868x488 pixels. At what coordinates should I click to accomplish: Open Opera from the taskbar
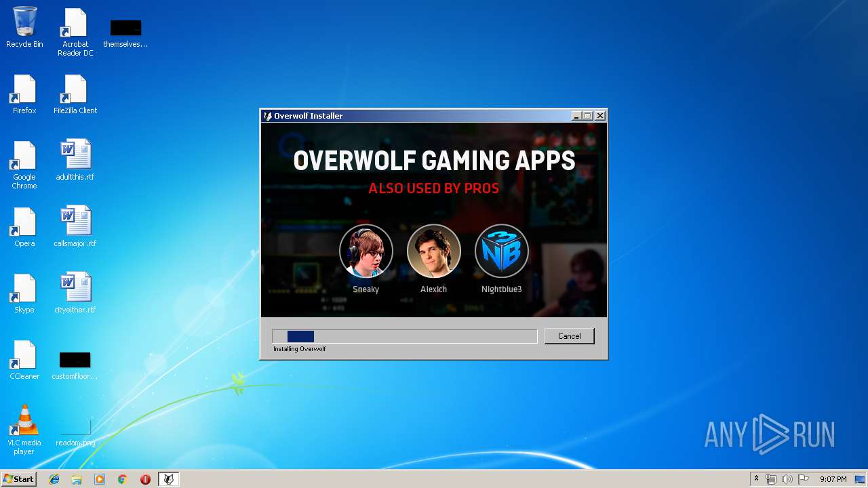point(145,479)
